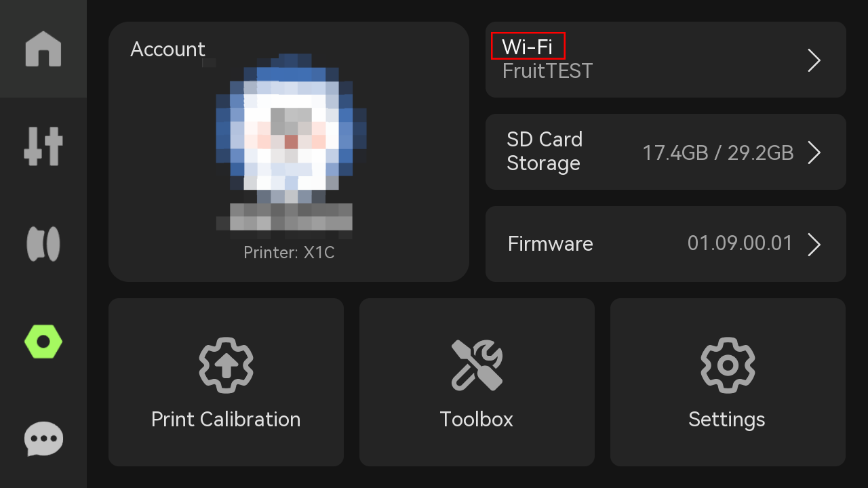Tap the Toolbox wrench and screwdriver icon
The image size is (868, 488).
(x=477, y=365)
